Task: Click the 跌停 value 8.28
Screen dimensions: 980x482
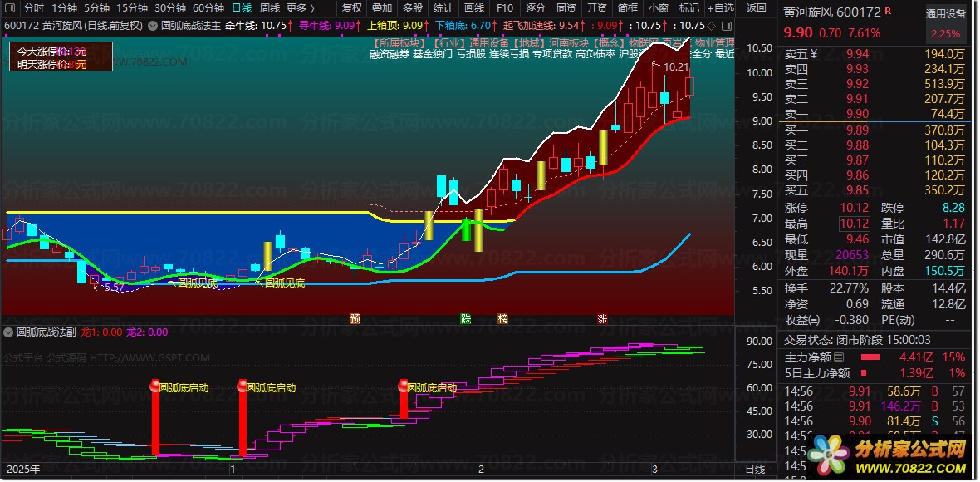Action: (953, 208)
